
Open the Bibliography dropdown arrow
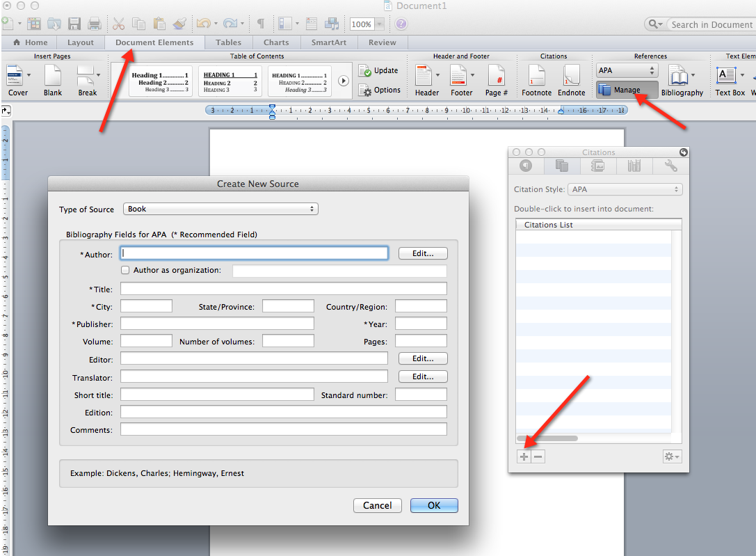(693, 75)
